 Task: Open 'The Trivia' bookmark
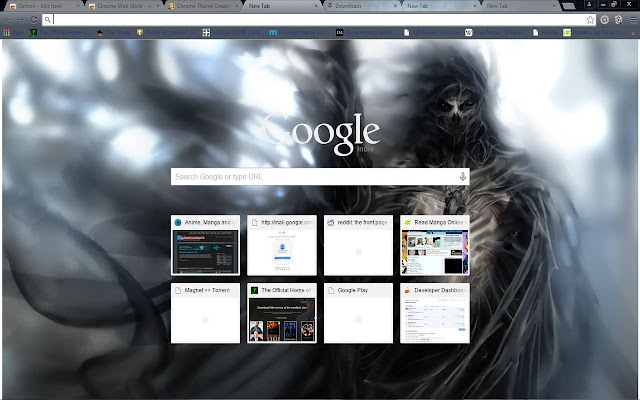tap(114, 33)
